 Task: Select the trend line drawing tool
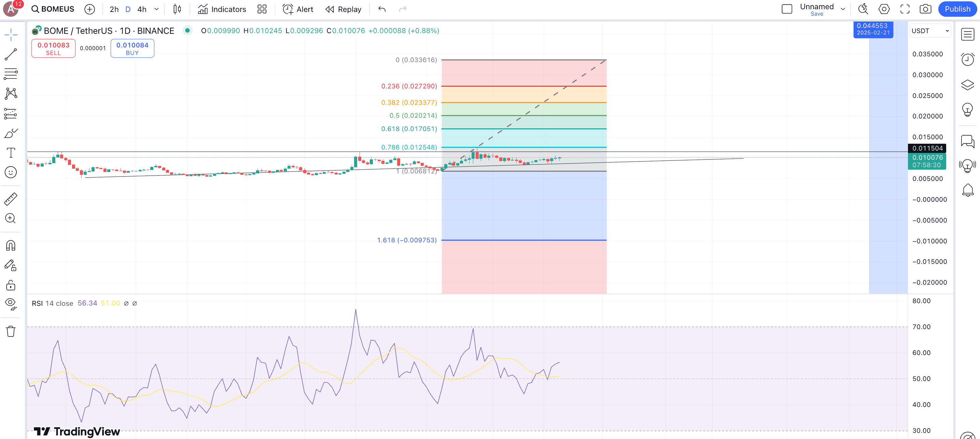[x=11, y=54]
